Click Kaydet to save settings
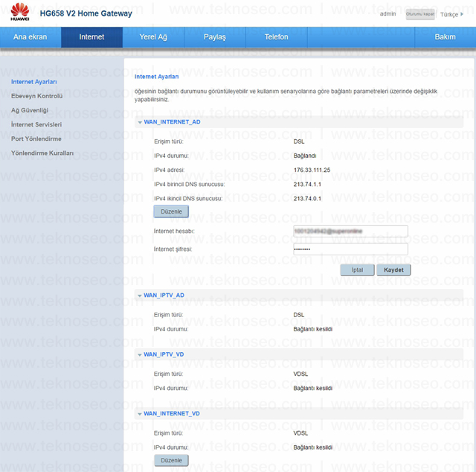Screen dimensions: 476x472 click(393, 270)
